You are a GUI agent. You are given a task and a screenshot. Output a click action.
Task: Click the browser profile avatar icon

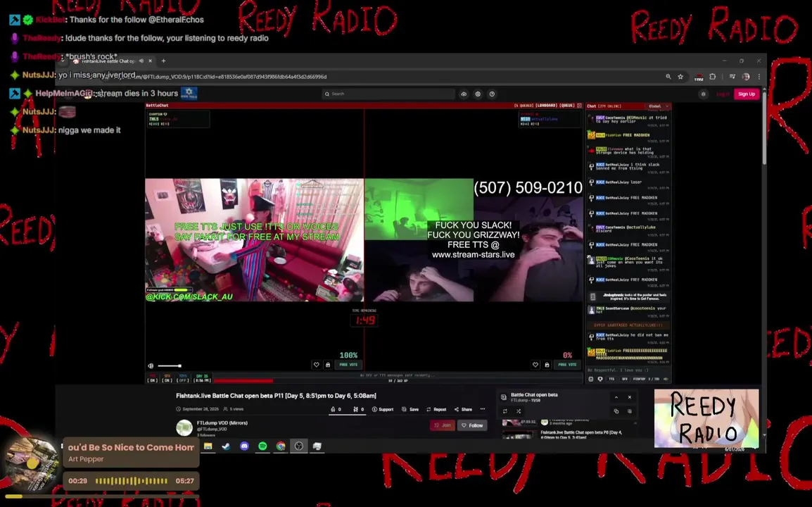point(746,77)
